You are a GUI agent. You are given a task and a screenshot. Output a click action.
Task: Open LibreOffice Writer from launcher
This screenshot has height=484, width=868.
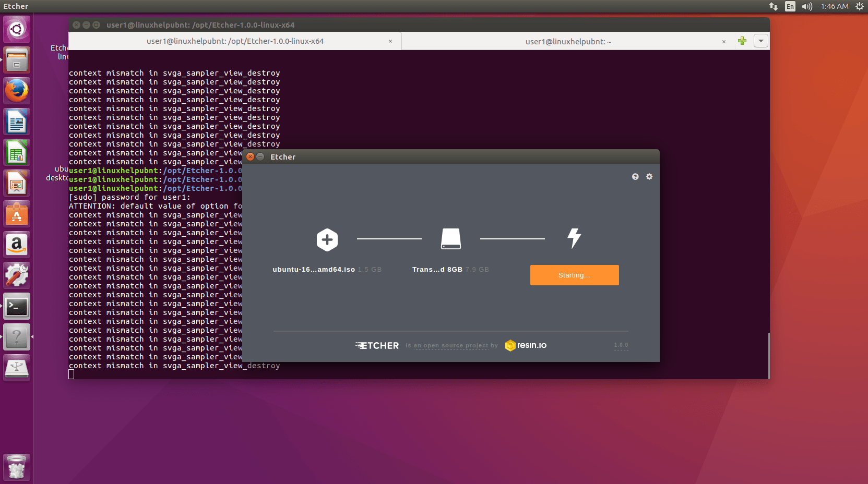(17, 122)
